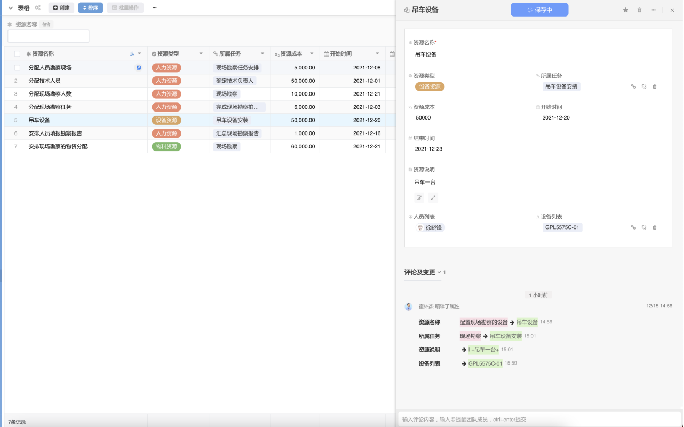Close the record detail panel
Image resolution: width=684 pixels, height=427 pixels.
pos(672,10)
